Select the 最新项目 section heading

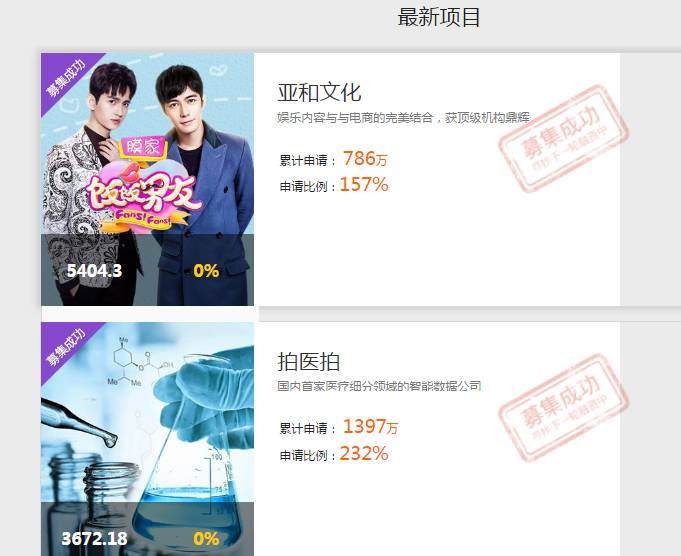point(439,17)
